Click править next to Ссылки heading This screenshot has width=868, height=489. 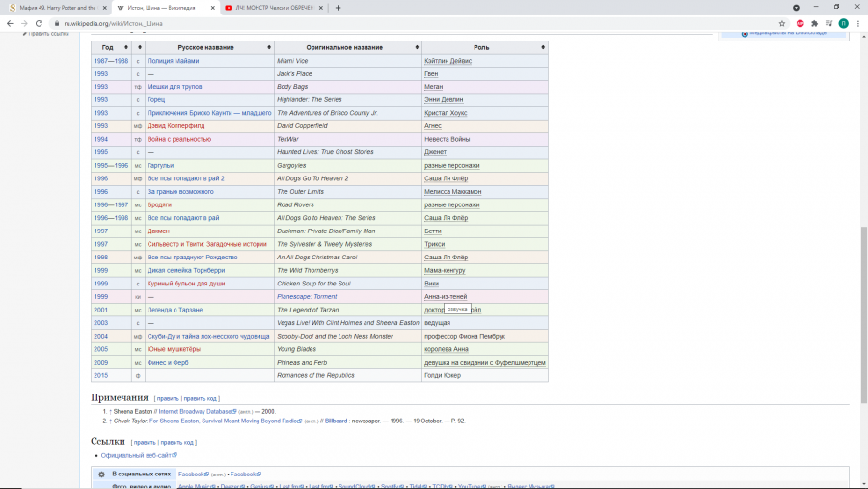tap(145, 443)
